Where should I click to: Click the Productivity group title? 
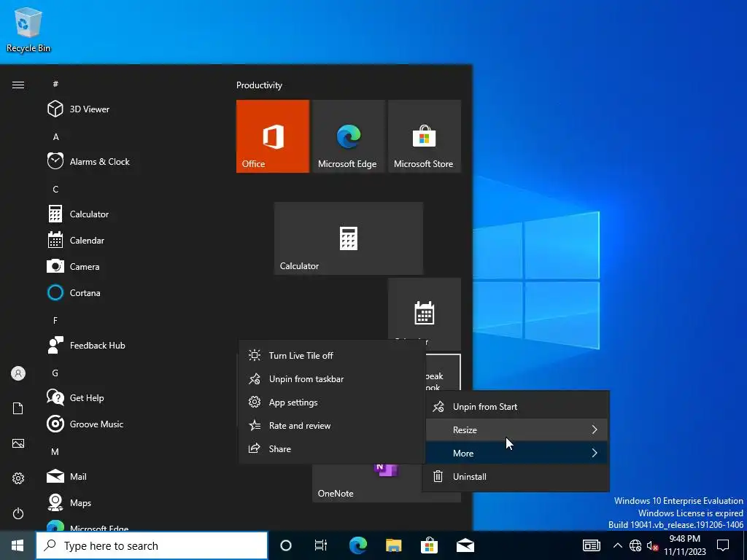259,85
